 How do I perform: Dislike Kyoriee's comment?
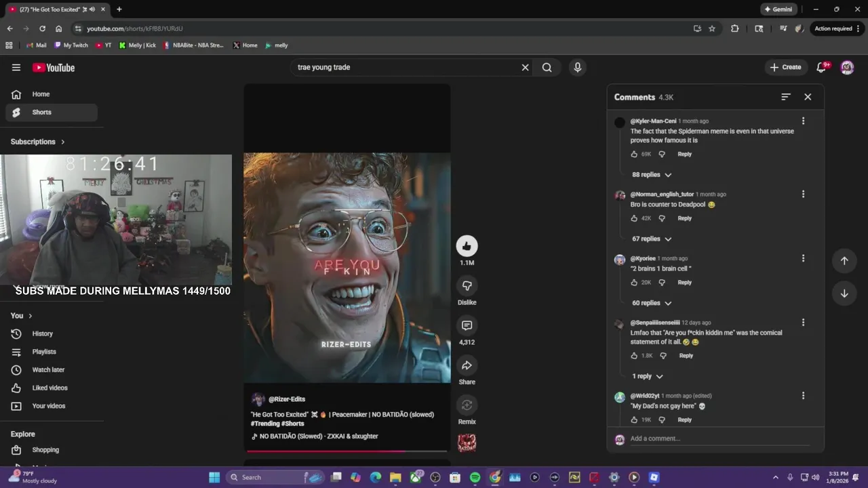pyautogui.click(x=662, y=283)
